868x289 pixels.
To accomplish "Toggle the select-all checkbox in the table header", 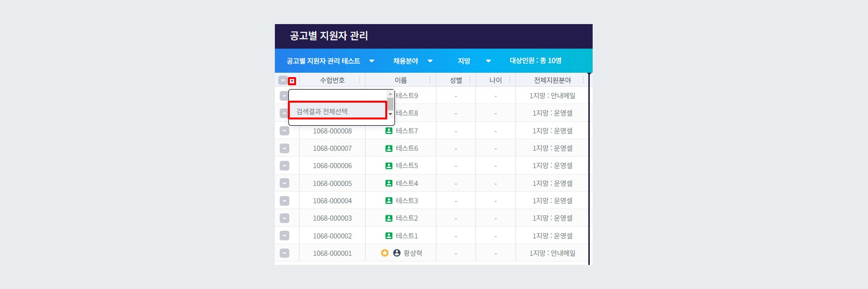I will (283, 80).
